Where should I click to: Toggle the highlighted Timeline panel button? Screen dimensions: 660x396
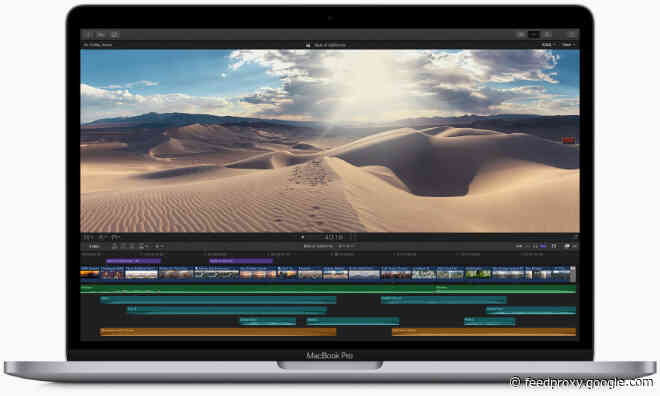(534, 35)
